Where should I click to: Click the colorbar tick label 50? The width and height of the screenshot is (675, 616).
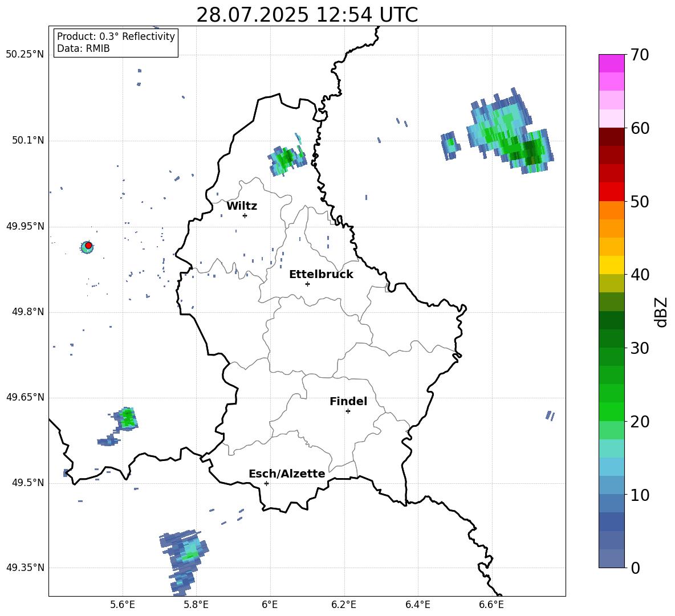pyautogui.click(x=640, y=202)
